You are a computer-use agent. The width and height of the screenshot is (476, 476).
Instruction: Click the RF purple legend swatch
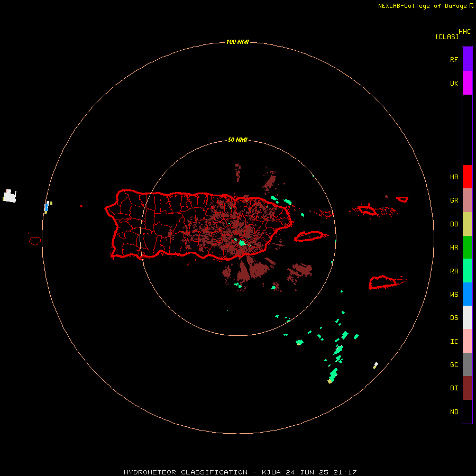click(x=467, y=59)
